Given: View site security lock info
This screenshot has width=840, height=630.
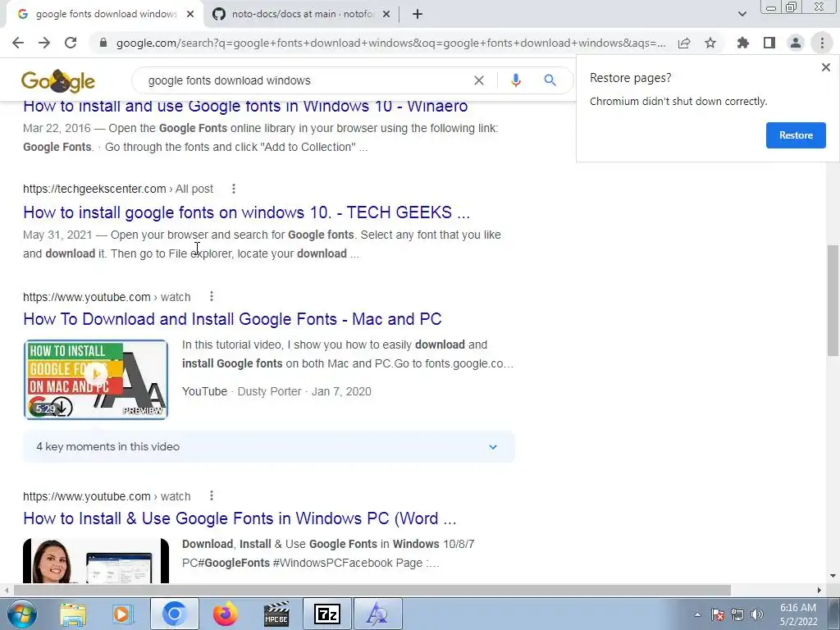Looking at the screenshot, I should coord(103,43).
